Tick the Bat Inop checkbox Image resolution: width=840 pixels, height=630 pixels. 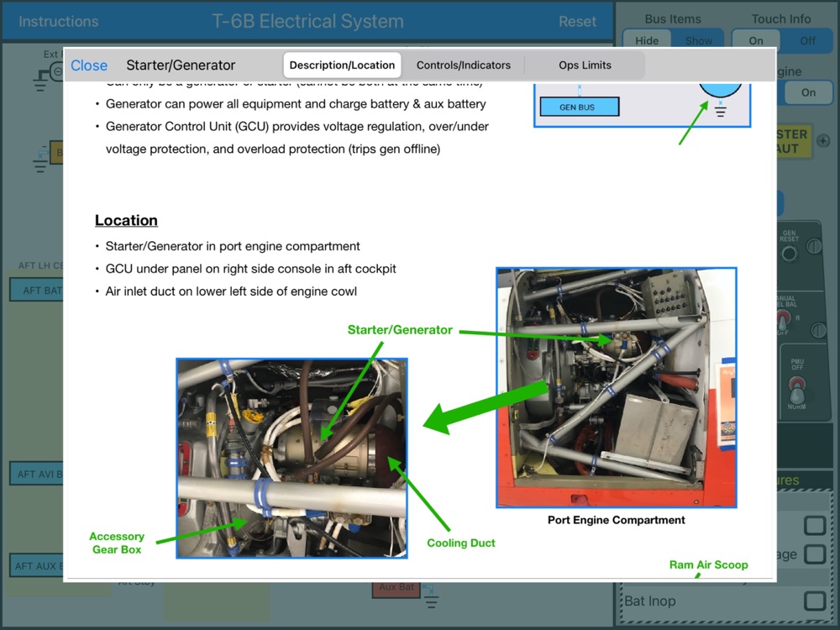click(814, 601)
